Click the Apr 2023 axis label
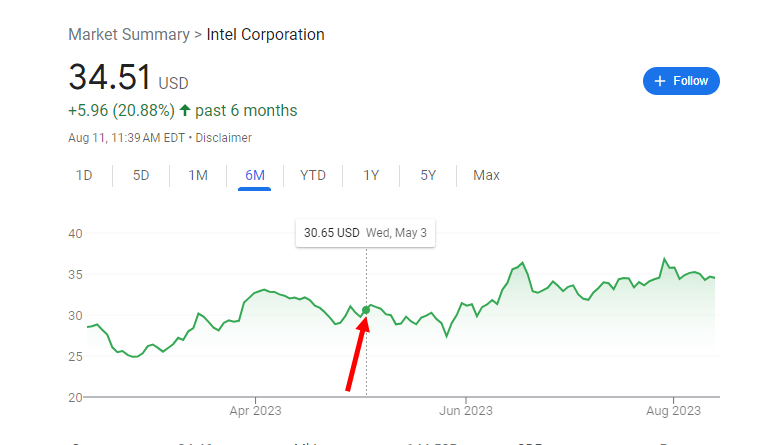The image size is (761, 445). [255, 411]
